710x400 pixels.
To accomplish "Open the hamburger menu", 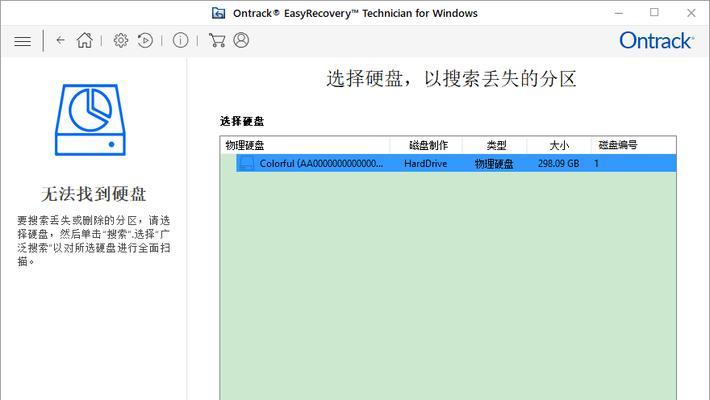I will [22, 41].
